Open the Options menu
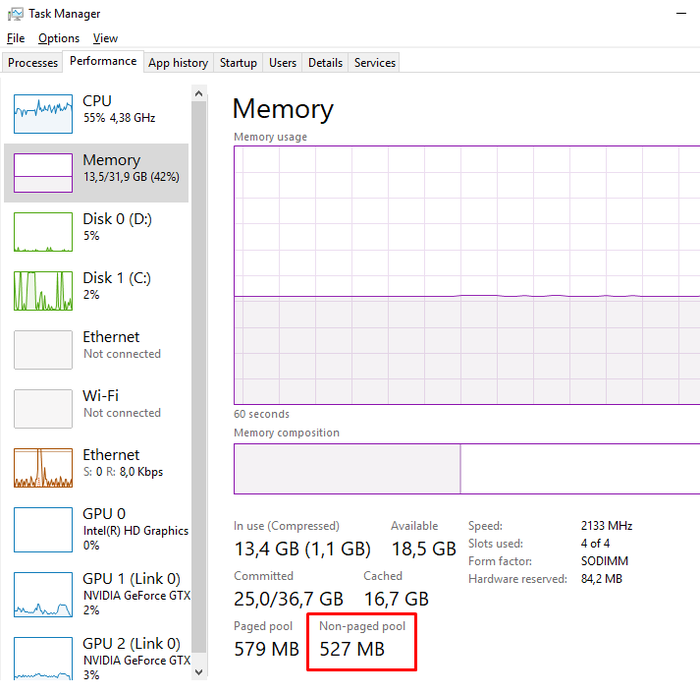 (59, 38)
